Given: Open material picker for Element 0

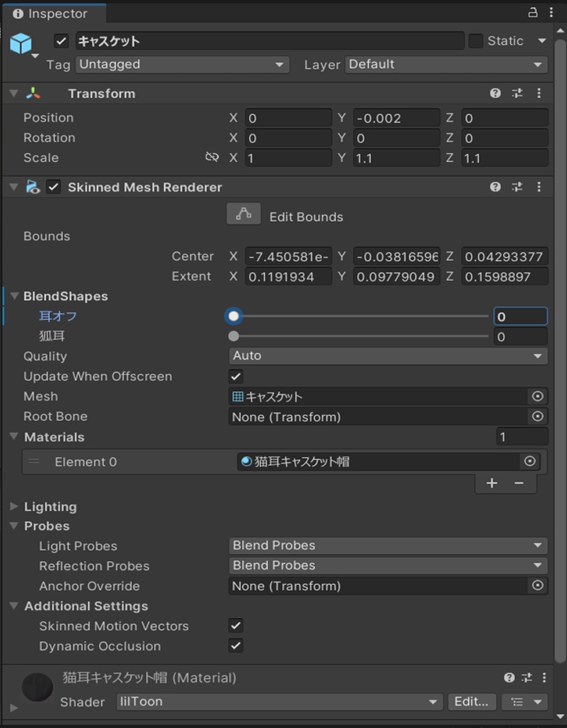Looking at the screenshot, I should point(529,461).
